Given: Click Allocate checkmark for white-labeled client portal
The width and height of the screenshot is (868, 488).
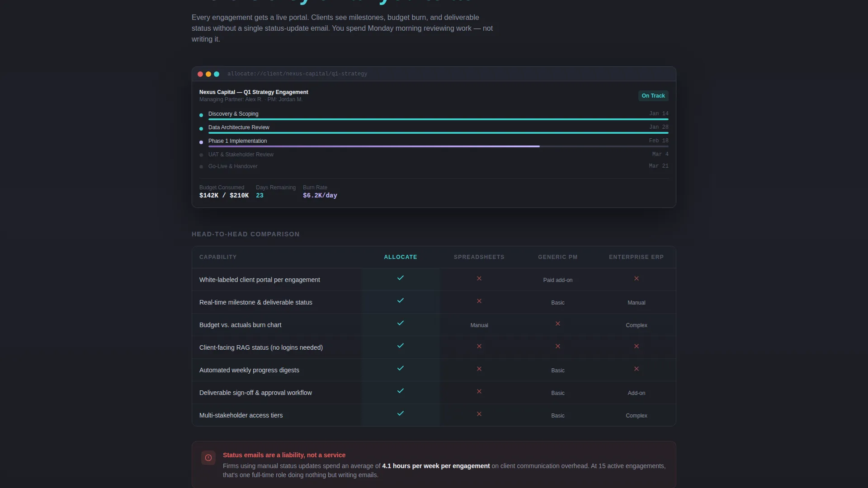Looking at the screenshot, I should 401,278.
